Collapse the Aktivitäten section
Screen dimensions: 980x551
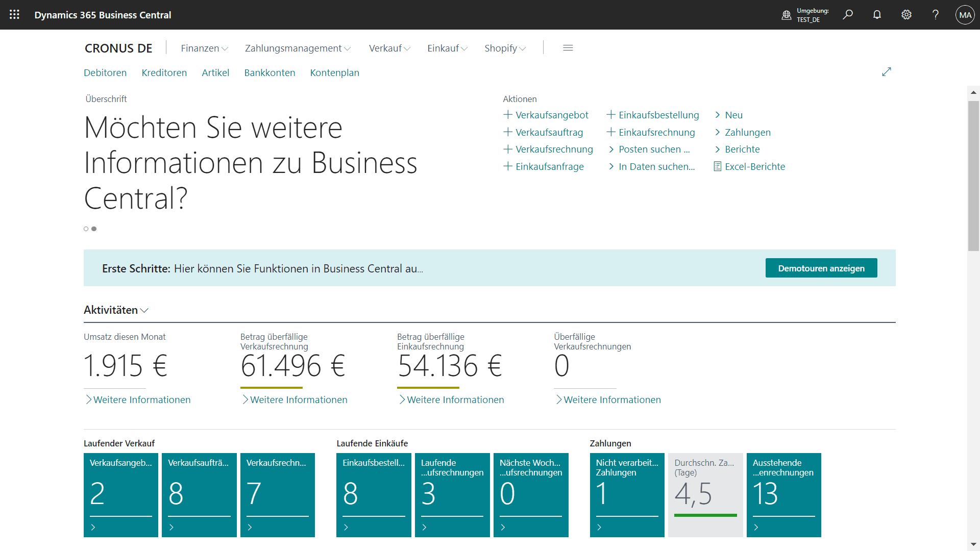pyautogui.click(x=116, y=310)
